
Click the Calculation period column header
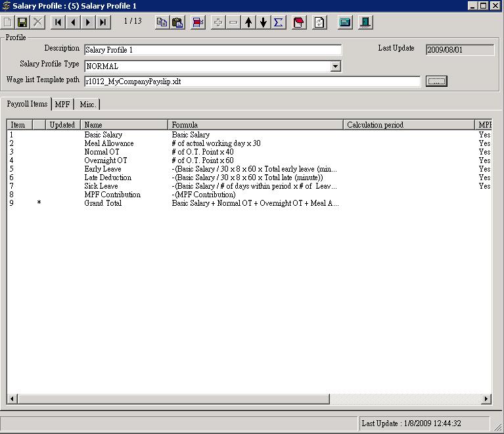(x=409, y=125)
